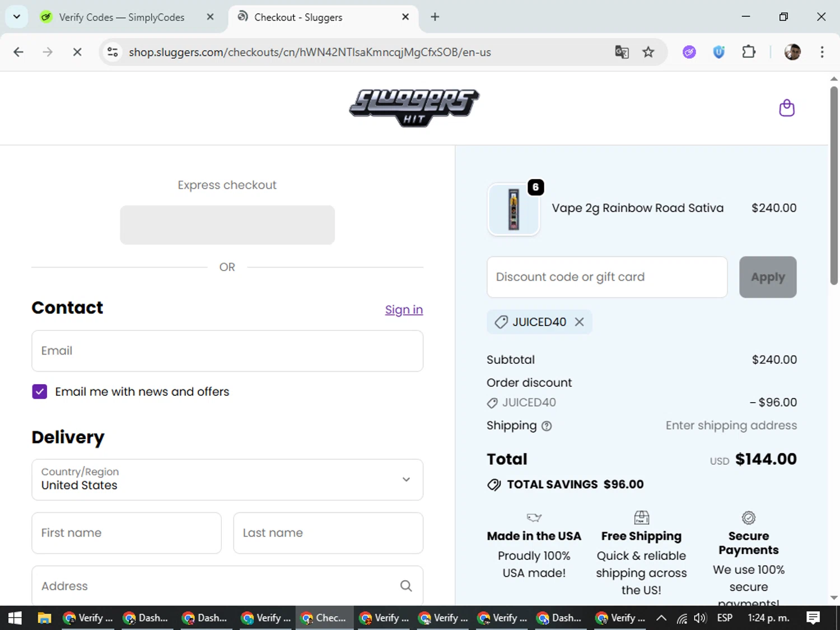
Task: Show hidden system tray icons
Action: (x=661, y=618)
